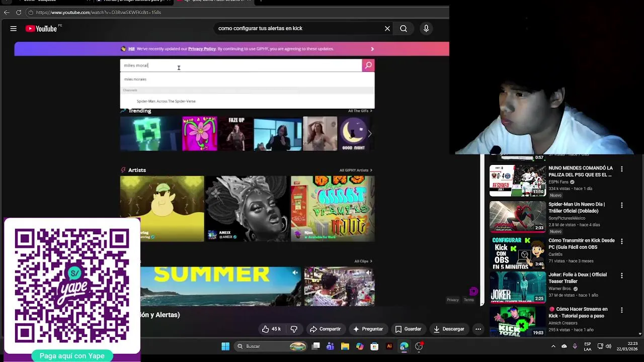644x362 pixels.
Task: Click the Compartir share button
Action: (x=325, y=329)
